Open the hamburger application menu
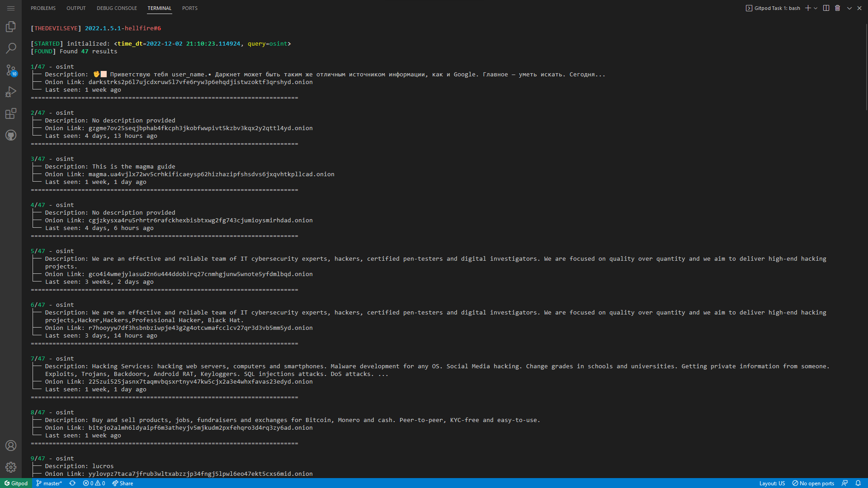Image resolution: width=868 pixels, height=488 pixels. tap(11, 8)
